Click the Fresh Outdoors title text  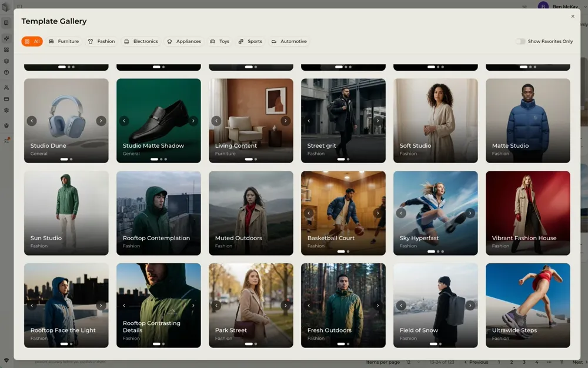[329, 330]
